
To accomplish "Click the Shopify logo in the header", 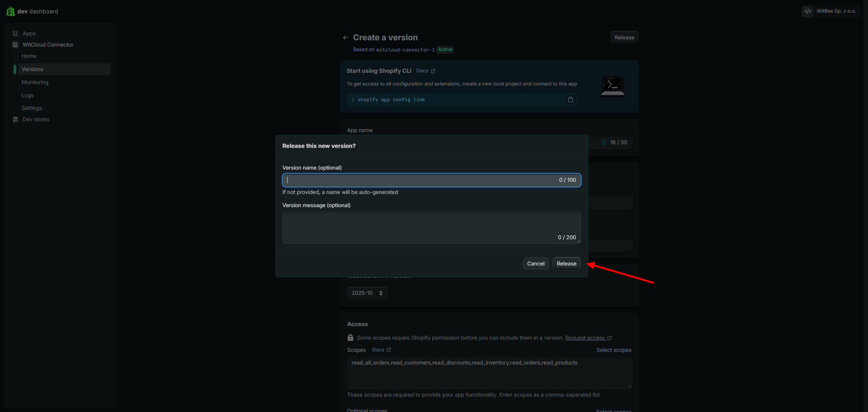I will coord(10,11).
